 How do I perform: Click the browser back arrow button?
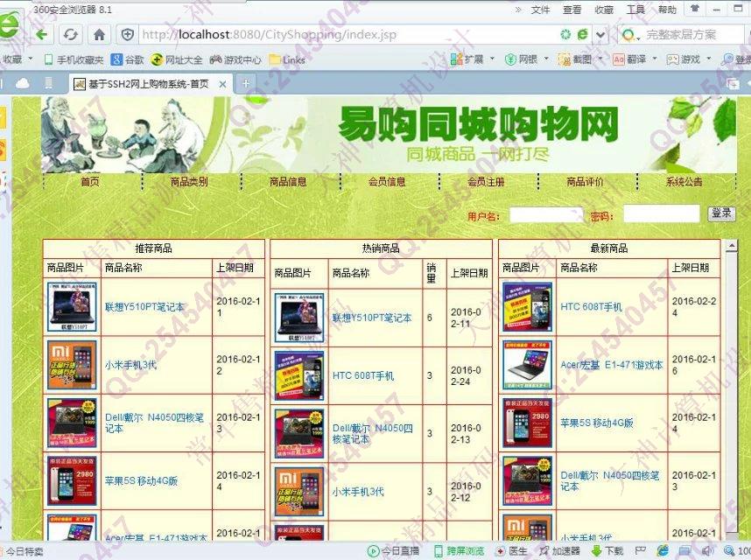coord(42,34)
